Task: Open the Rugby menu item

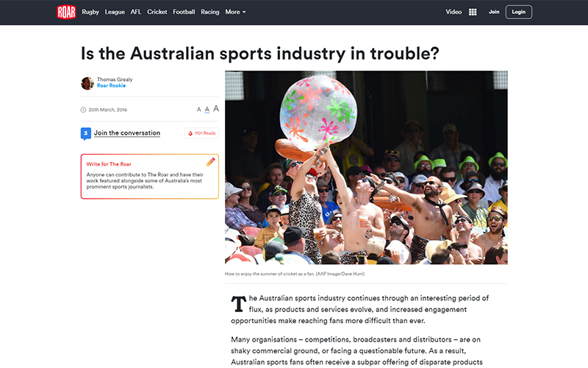Action: tap(90, 12)
